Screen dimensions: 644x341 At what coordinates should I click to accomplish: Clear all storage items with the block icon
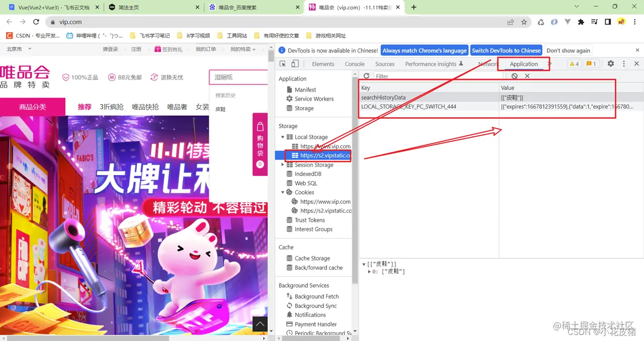click(x=515, y=76)
